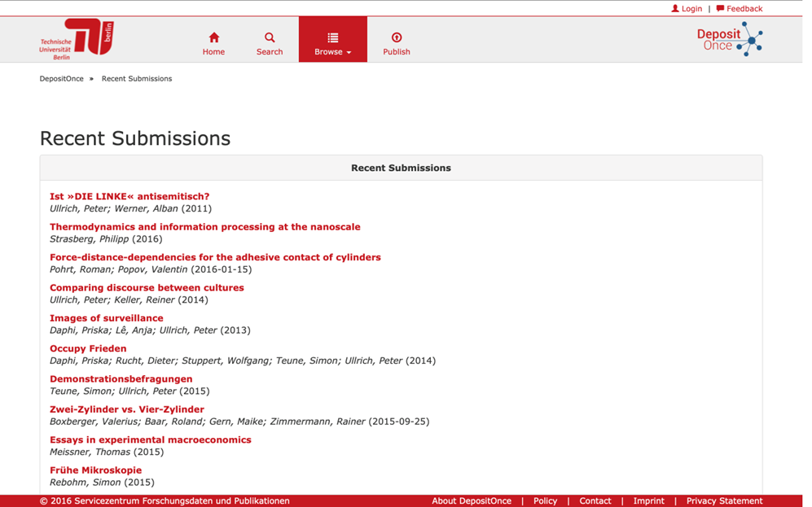Click DepositOnce breadcrumb link
Viewport: 812px width, 507px height.
62,79
